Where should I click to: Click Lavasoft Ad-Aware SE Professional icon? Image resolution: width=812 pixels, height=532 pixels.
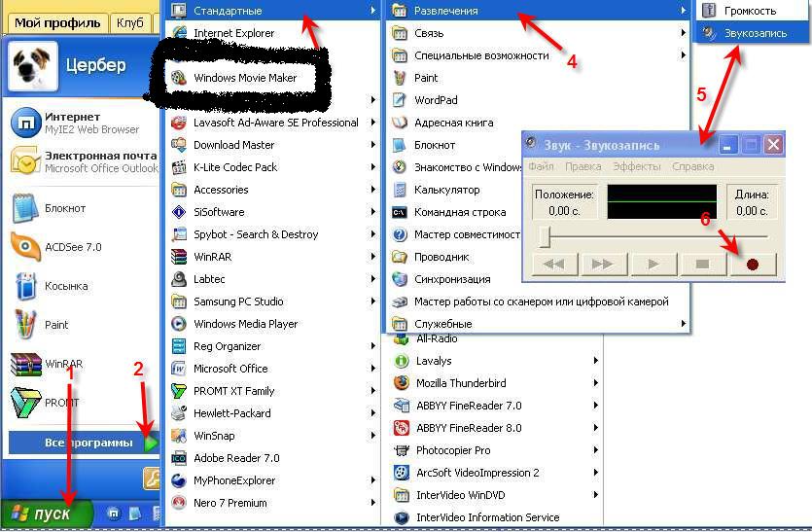click(x=179, y=123)
